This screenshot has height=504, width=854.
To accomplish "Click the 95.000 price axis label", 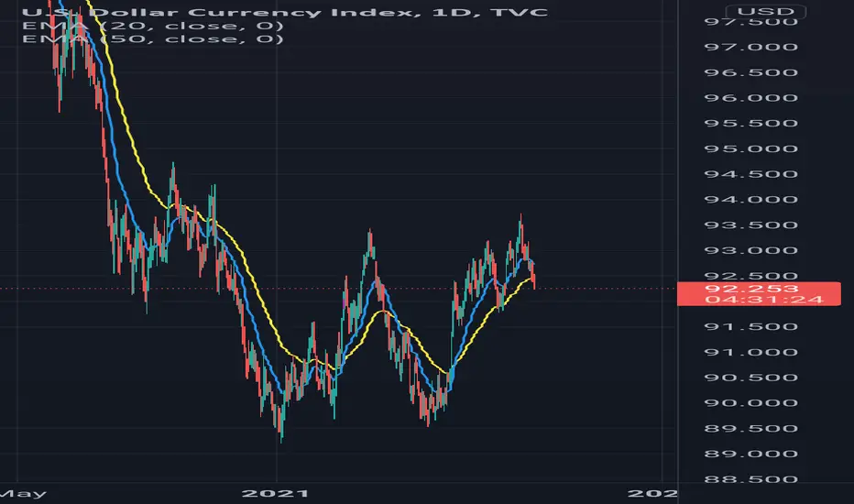I will tap(751, 148).
